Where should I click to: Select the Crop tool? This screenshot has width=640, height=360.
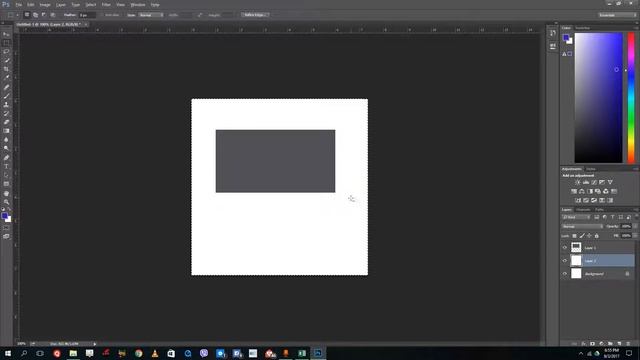tap(6, 69)
